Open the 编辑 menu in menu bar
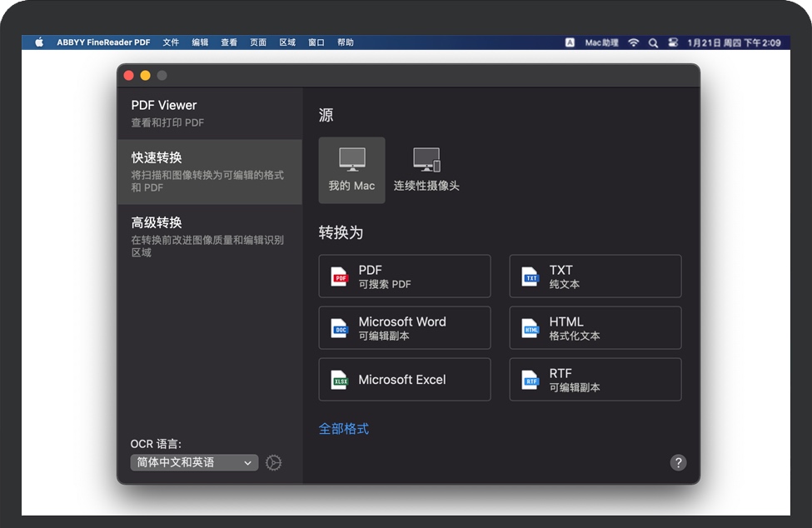 tap(200, 42)
